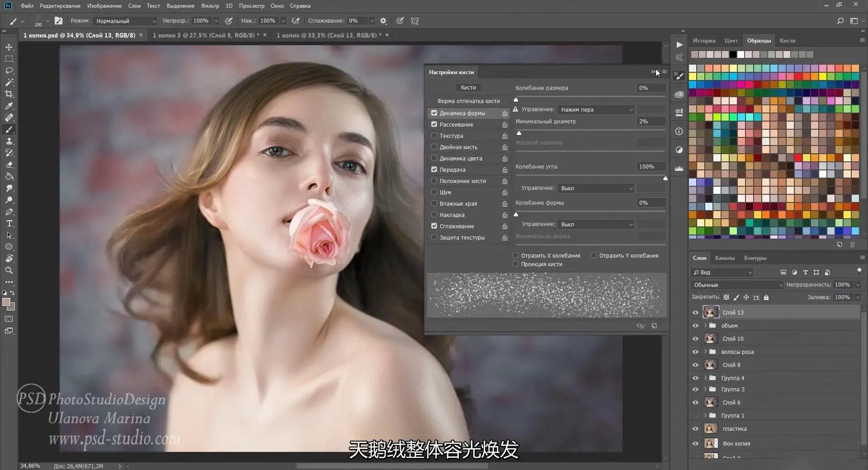Image resolution: width=868 pixels, height=470 pixels.
Task: Select the Clone Stamp tool
Action: point(9,141)
